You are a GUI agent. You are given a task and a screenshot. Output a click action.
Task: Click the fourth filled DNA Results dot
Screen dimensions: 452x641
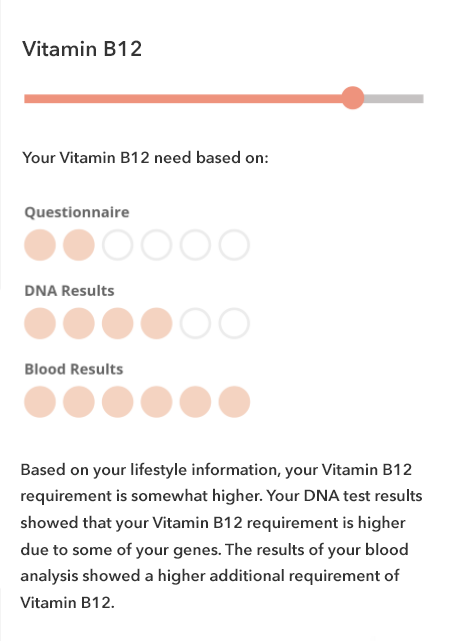pyautogui.click(x=157, y=323)
